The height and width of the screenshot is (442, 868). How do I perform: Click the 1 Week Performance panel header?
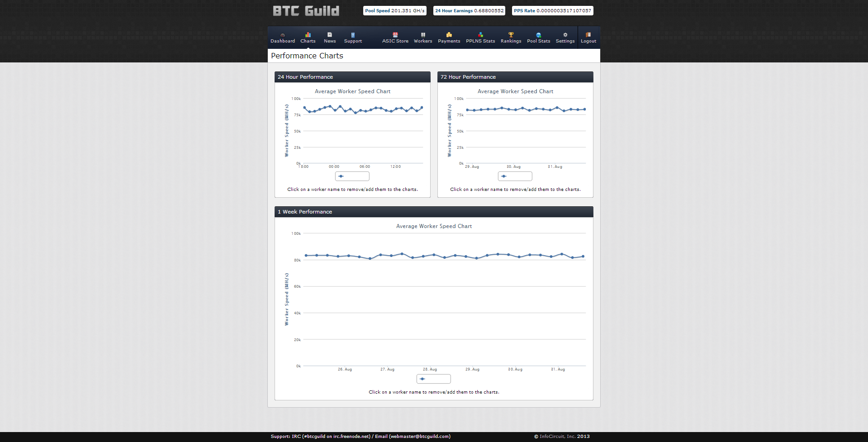[434, 212]
